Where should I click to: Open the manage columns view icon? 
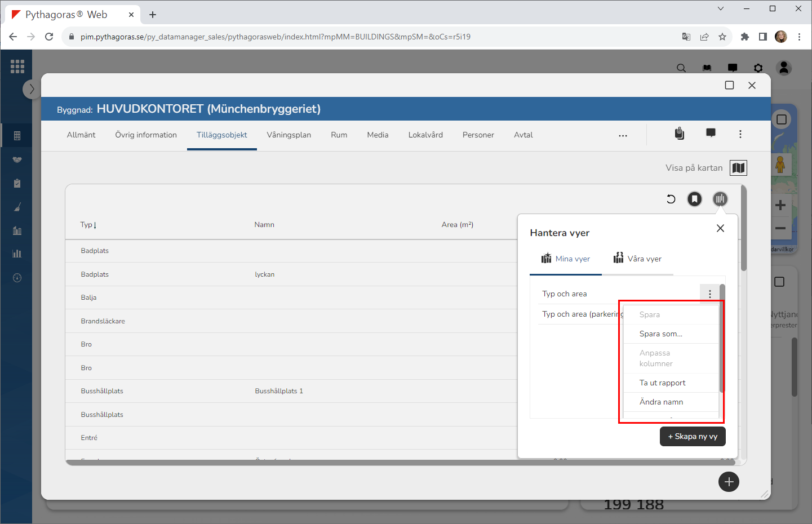[x=720, y=199]
